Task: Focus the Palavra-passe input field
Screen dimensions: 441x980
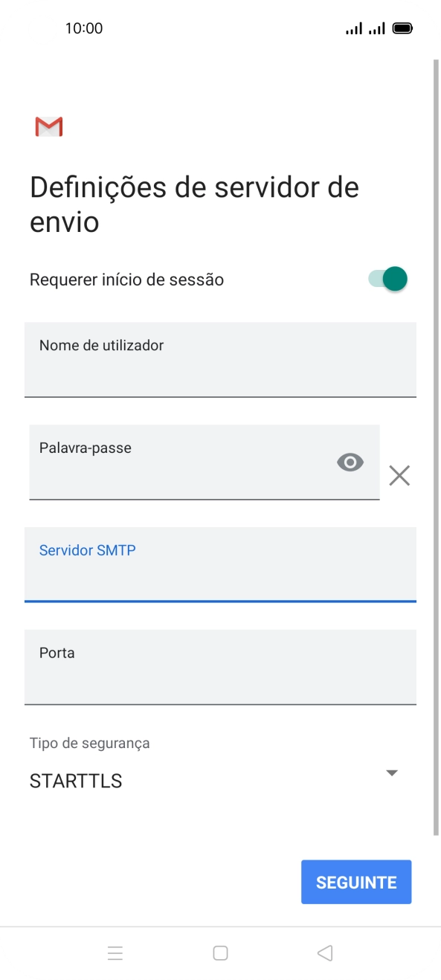Action: (205, 462)
